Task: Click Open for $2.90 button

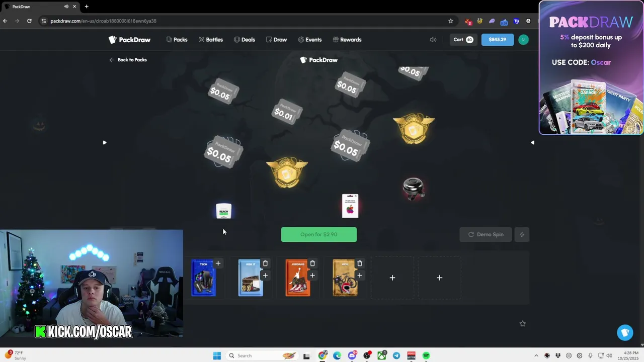Action: click(x=318, y=234)
